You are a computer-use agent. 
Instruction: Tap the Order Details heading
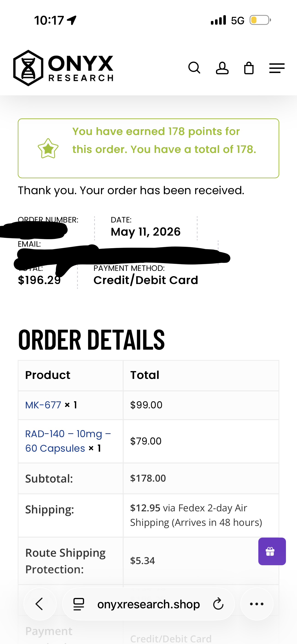click(91, 340)
